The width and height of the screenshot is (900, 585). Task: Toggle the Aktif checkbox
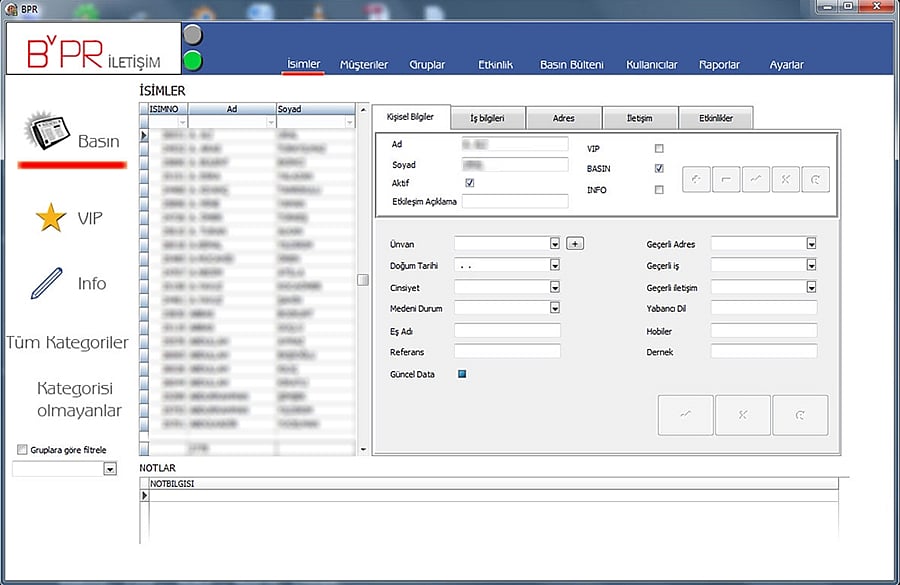tap(470, 183)
